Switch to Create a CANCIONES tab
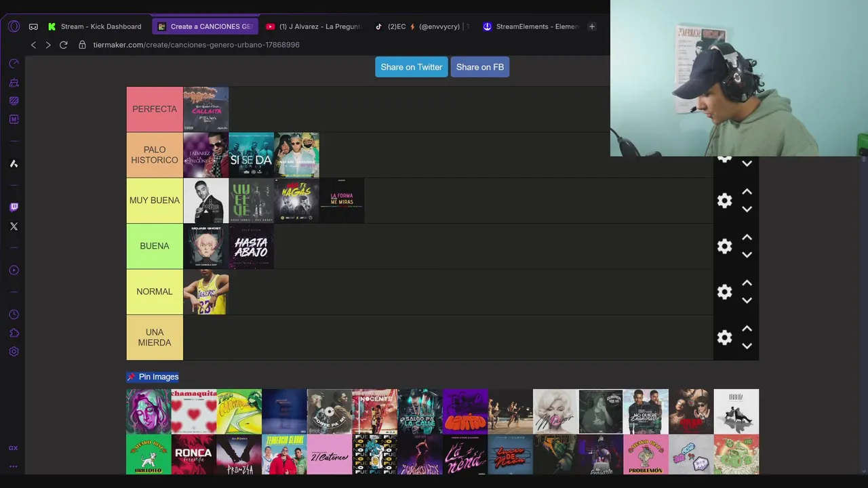 [x=205, y=26]
